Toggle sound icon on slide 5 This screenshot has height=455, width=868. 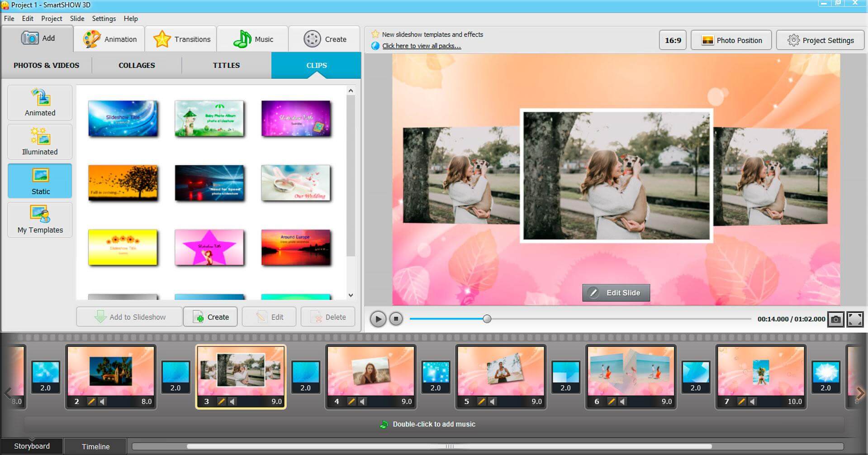point(493,401)
